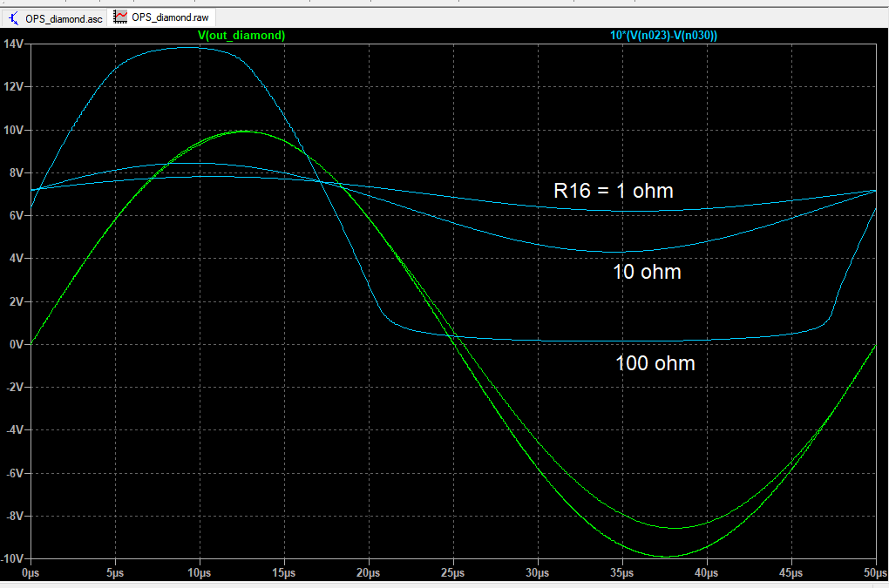Click the 8V vertical axis label

tap(16, 172)
